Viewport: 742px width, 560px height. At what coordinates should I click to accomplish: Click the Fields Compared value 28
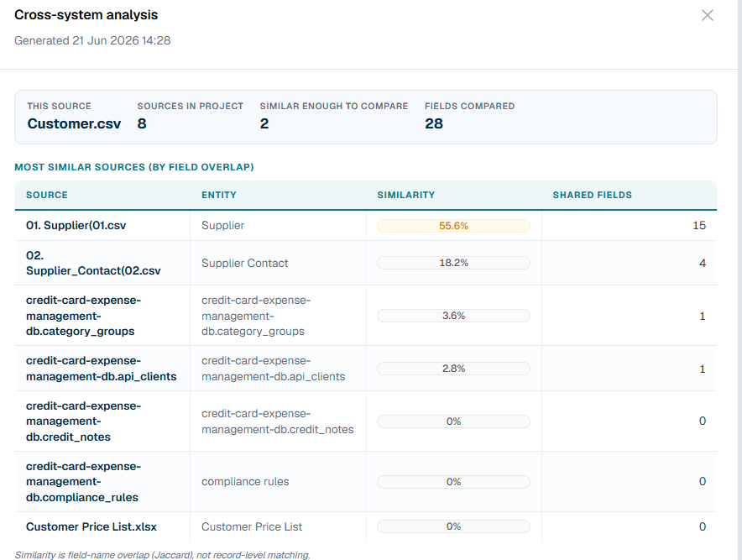[x=433, y=123]
